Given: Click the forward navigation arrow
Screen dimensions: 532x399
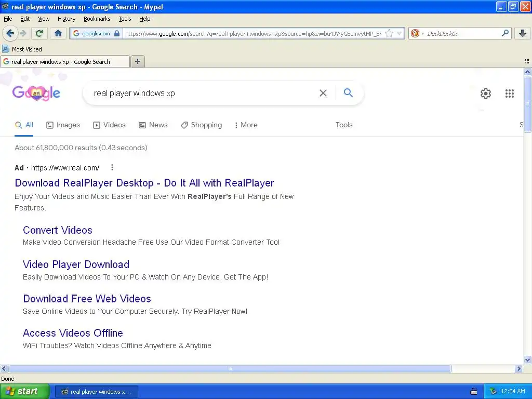Looking at the screenshot, I should (x=23, y=33).
